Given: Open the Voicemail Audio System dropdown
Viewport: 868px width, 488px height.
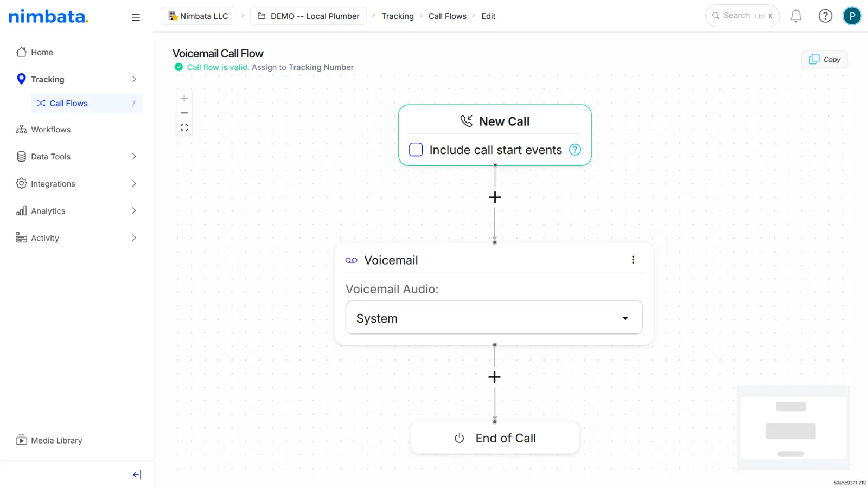Looking at the screenshot, I should pyautogui.click(x=494, y=318).
